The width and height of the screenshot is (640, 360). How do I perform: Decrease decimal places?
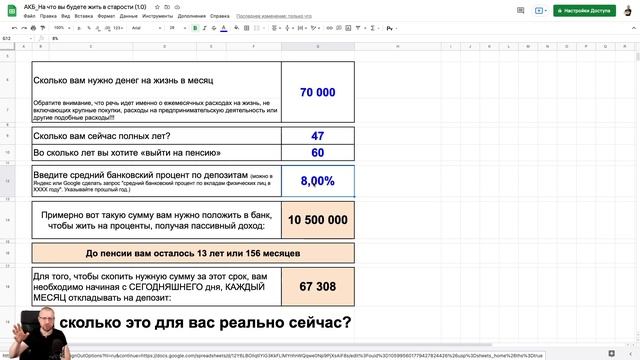pyautogui.click(x=98, y=28)
